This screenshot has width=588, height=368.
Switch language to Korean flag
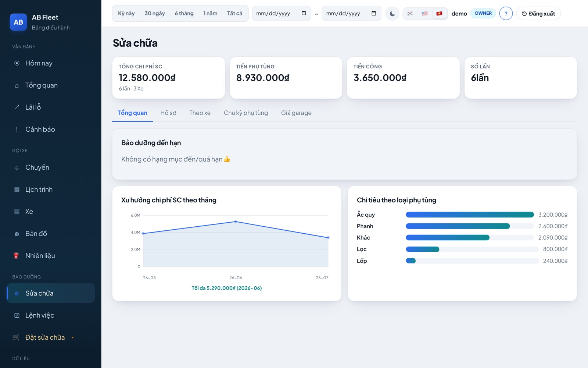pyautogui.click(x=410, y=14)
